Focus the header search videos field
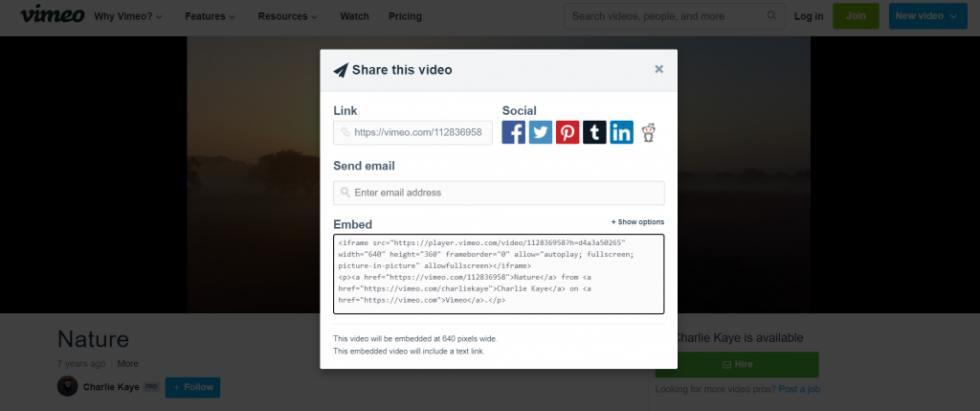 click(675, 15)
